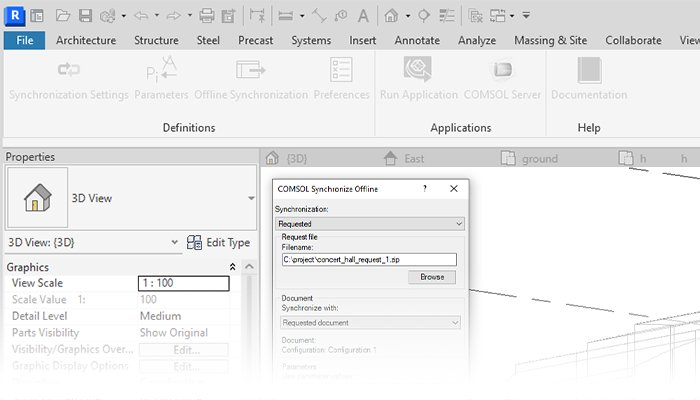The width and height of the screenshot is (700, 400).
Task: Activate the ground view tab
Action: tap(529, 158)
